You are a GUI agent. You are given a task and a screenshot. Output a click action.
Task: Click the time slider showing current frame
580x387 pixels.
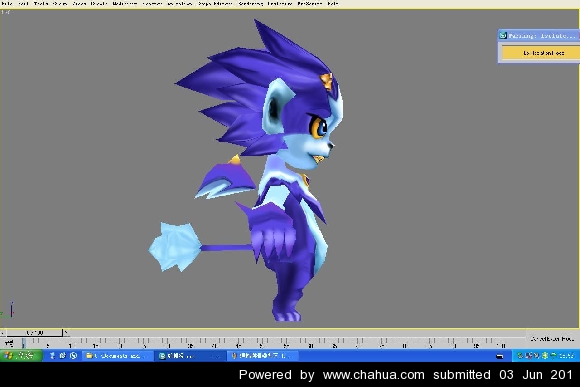point(34,333)
